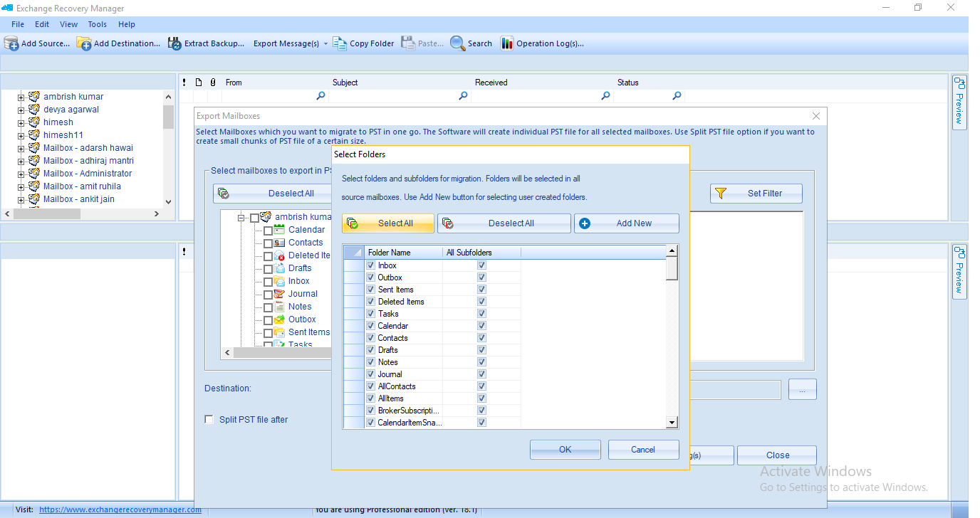The height and width of the screenshot is (518, 980).
Task: Open the View menu
Action: (x=69, y=24)
